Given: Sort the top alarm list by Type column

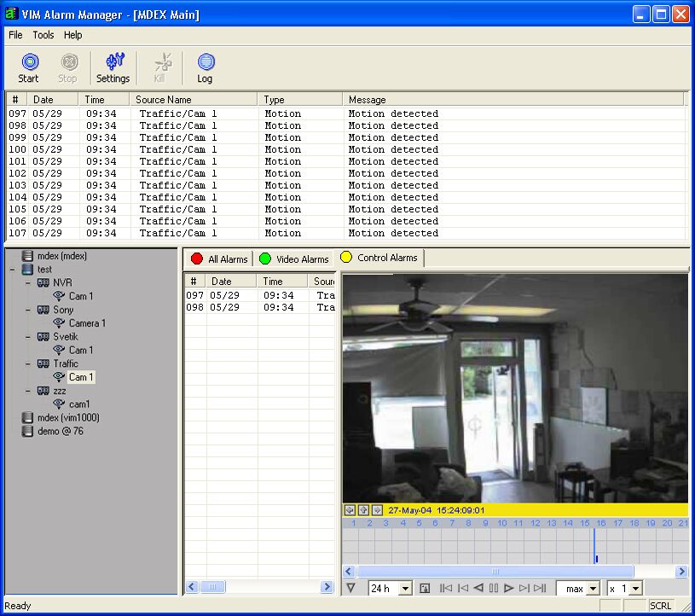Looking at the screenshot, I should (x=299, y=99).
